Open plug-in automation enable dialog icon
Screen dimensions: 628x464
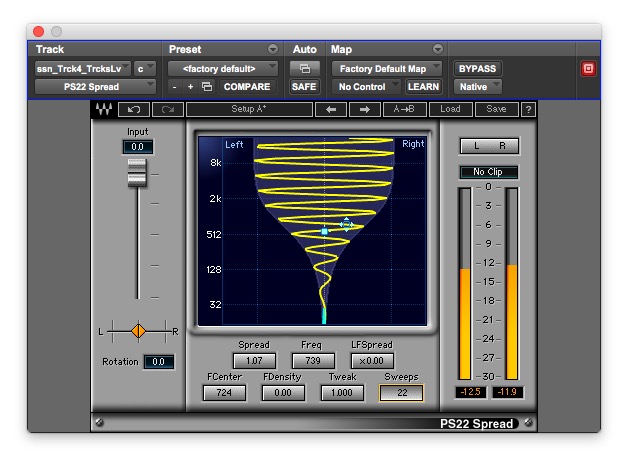pos(304,69)
